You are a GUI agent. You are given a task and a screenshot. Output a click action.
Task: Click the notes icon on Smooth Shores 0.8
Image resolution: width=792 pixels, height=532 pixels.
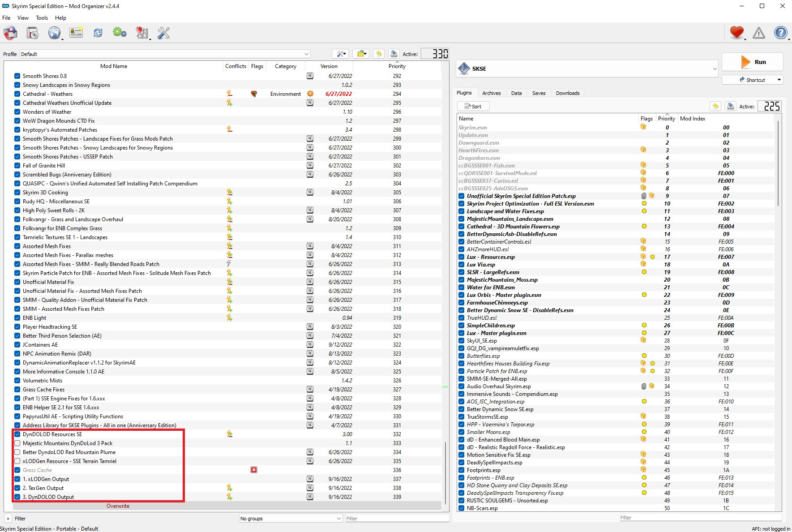[x=310, y=76]
